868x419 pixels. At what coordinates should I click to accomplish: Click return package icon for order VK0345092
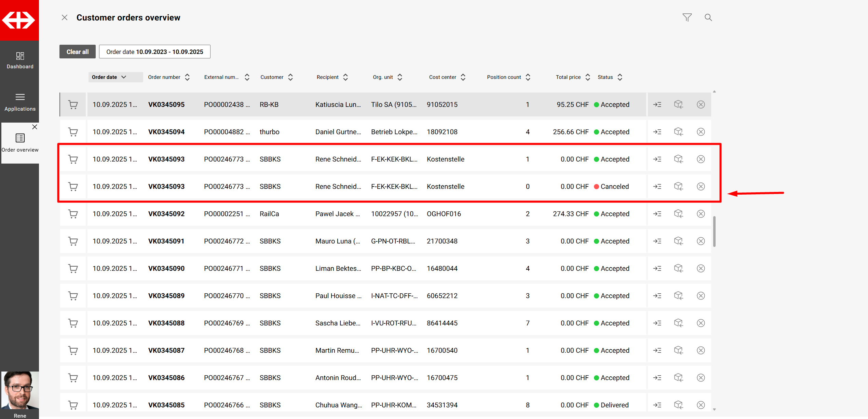pos(678,214)
